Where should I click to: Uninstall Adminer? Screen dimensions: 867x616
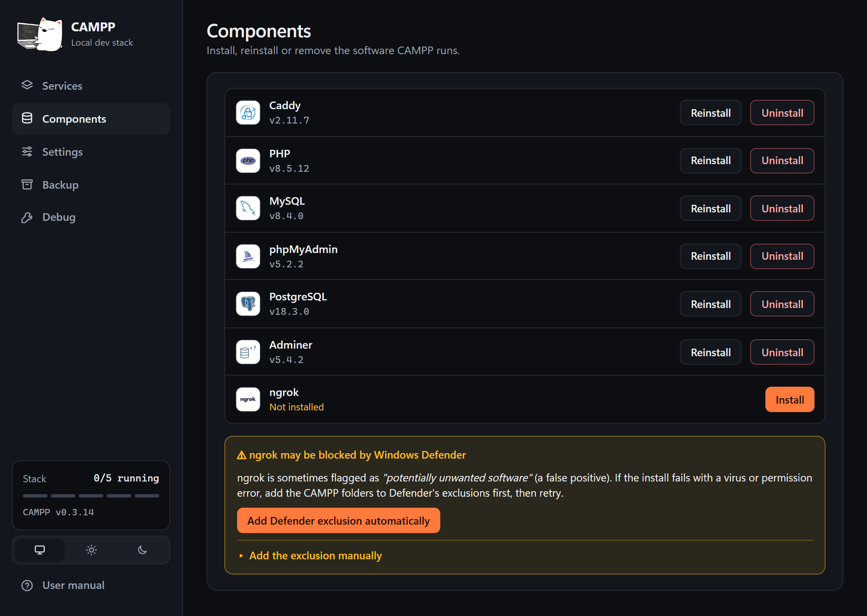click(x=782, y=352)
